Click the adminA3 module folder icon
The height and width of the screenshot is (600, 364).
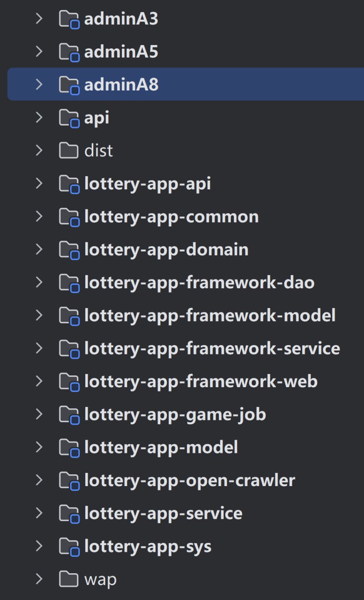pos(69,19)
